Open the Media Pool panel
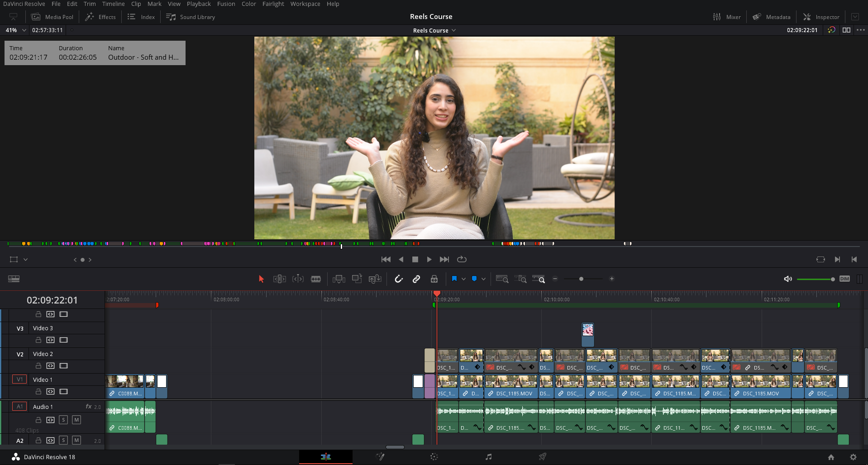The width and height of the screenshot is (868, 465). tap(52, 17)
